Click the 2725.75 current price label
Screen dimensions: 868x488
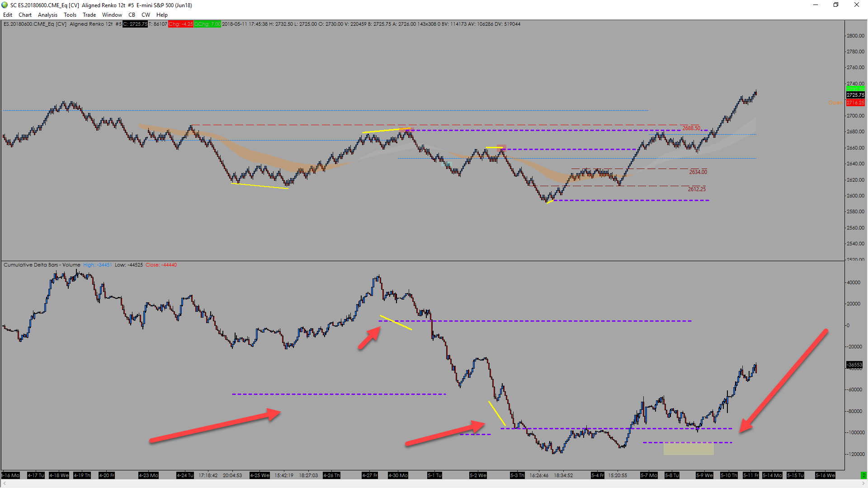pyautogui.click(x=855, y=95)
